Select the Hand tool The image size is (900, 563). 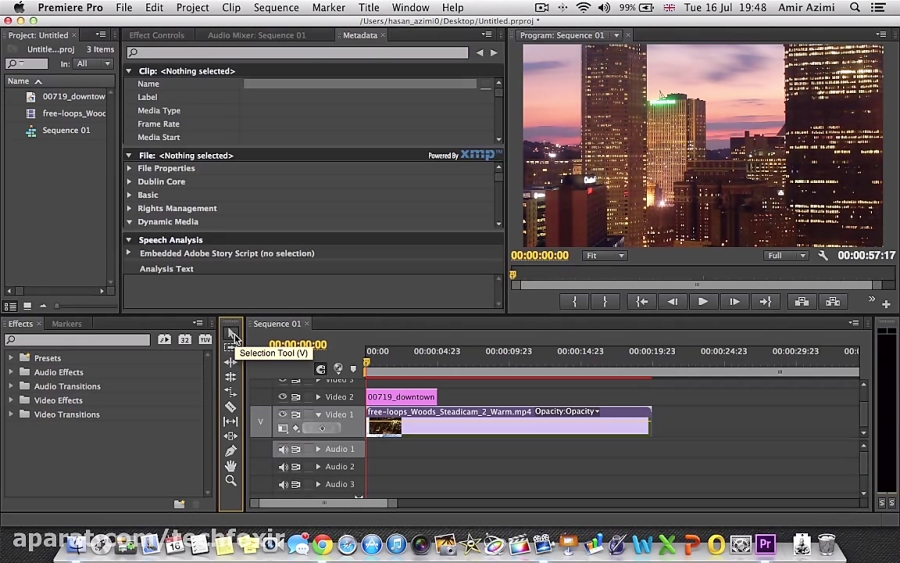click(230, 466)
